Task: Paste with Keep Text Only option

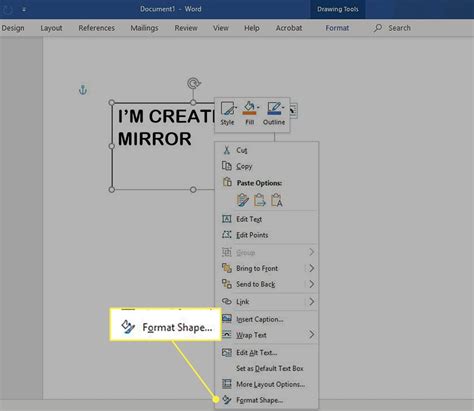Action: (277, 200)
